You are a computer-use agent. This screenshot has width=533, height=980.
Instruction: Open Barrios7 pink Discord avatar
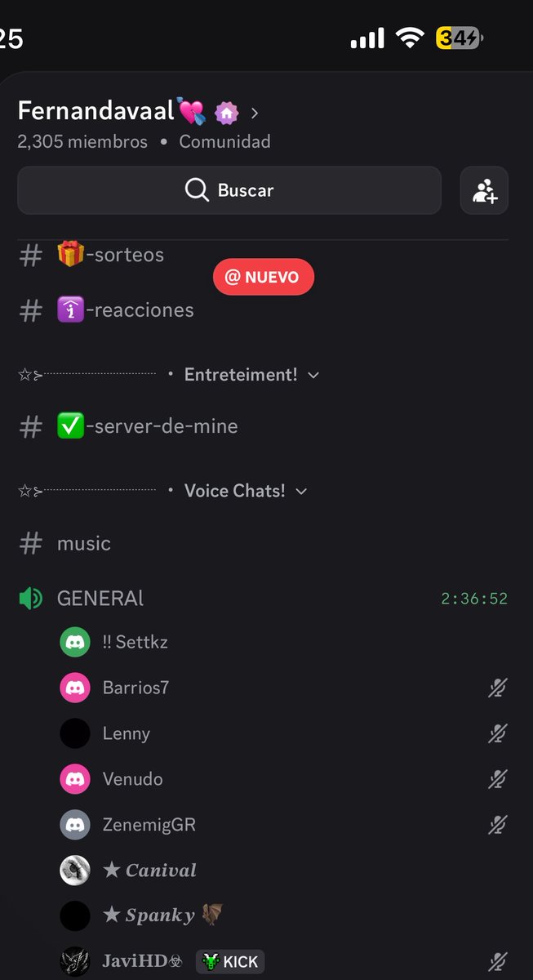[75, 688]
